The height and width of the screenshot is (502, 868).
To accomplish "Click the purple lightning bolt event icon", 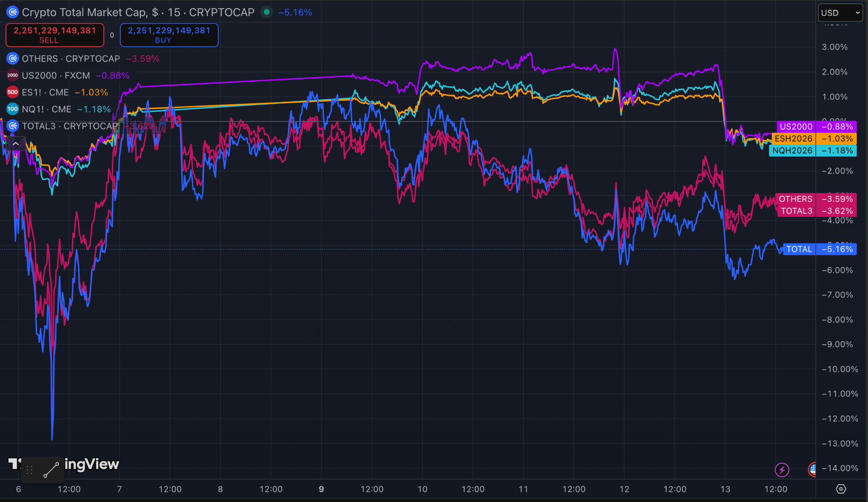I will tap(782, 469).
